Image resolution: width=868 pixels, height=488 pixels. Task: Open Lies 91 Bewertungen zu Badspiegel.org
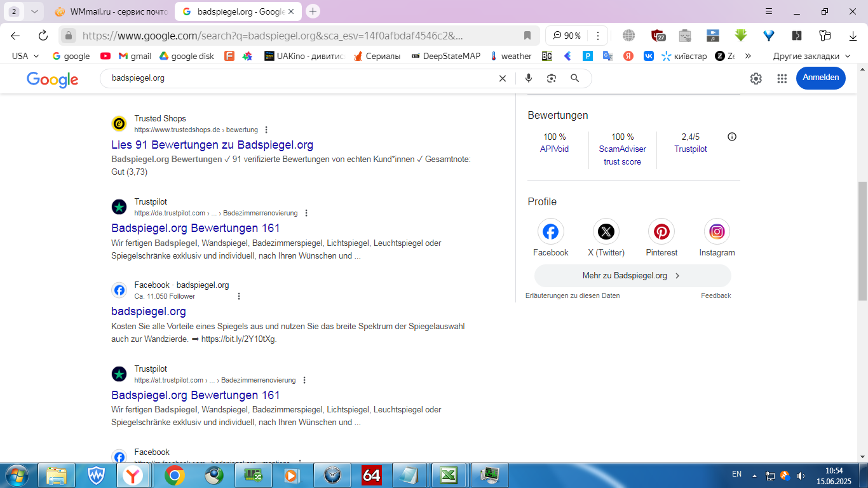click(212, 145)
